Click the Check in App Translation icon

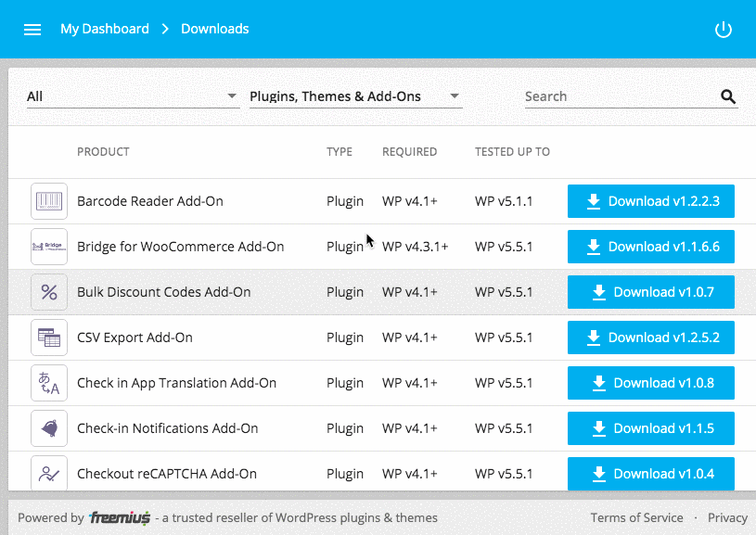tap(49, 383)
